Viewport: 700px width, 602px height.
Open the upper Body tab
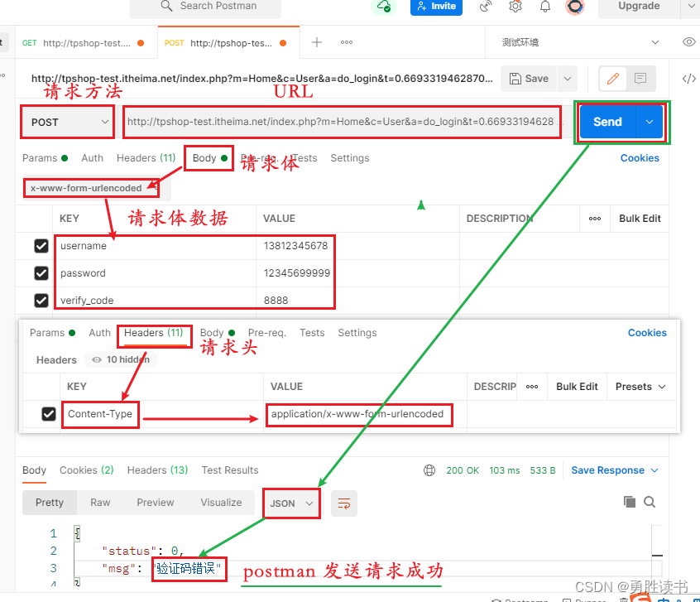coord(209,158)
